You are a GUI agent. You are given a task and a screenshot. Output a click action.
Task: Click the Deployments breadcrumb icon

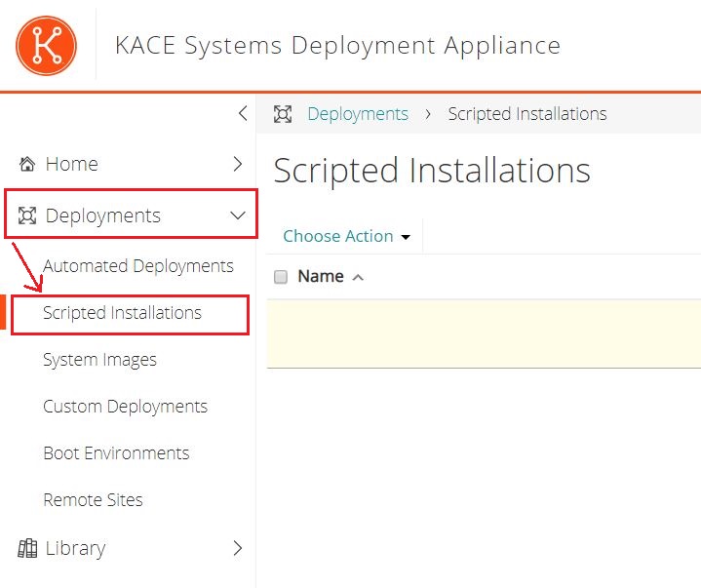pyautogui.click(x=283, y=114)
